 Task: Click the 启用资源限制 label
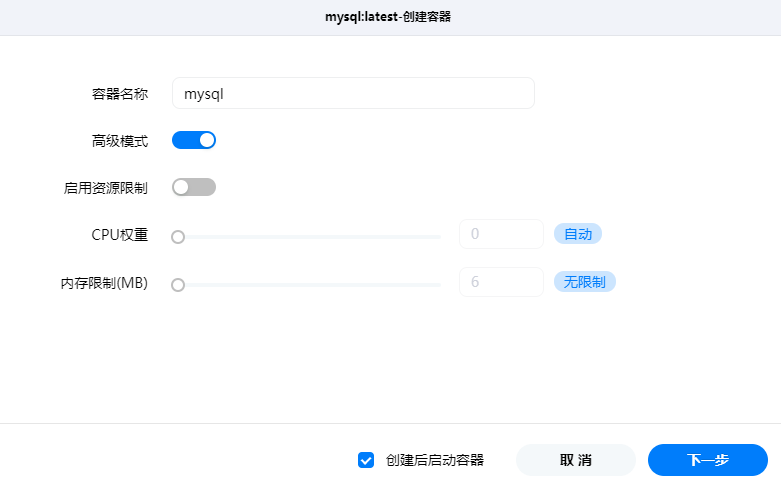[106, 188]
